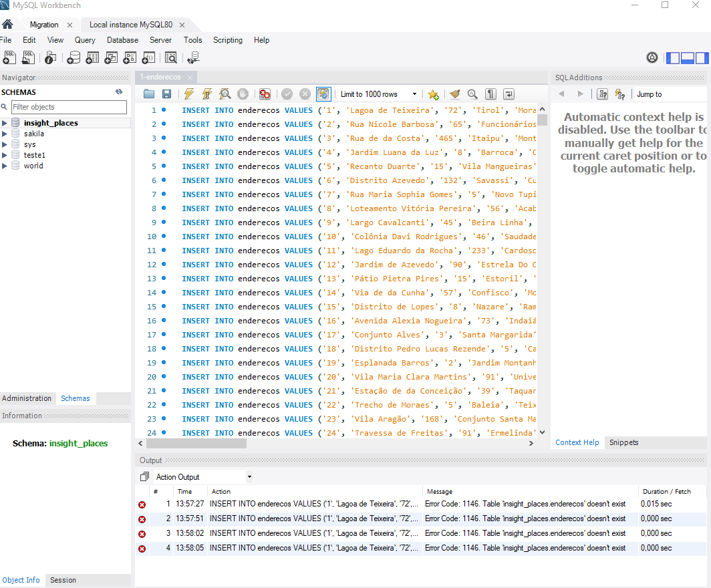Toggle the left sidebar panel visibility
711x588 pixels.
[x=673, y=57]
